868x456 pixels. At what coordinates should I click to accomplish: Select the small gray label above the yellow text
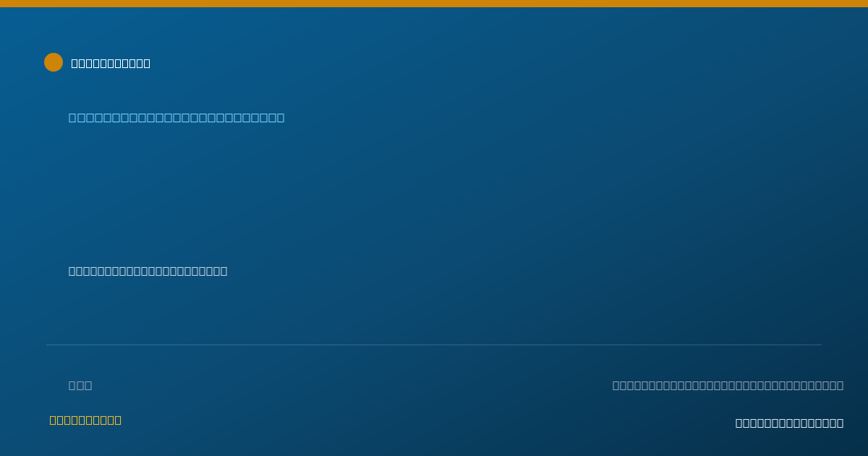click(80, 385)
